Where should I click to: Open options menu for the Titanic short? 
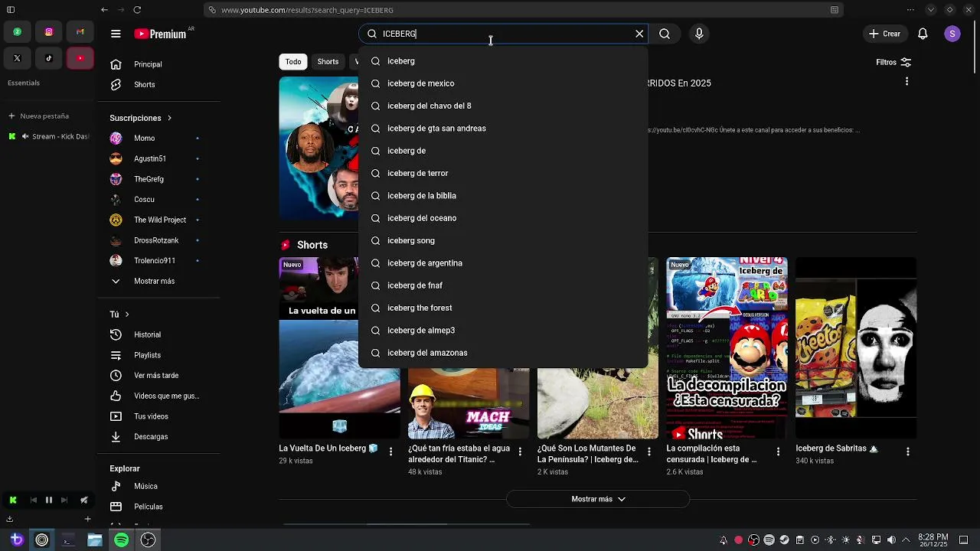coord(520,452)
